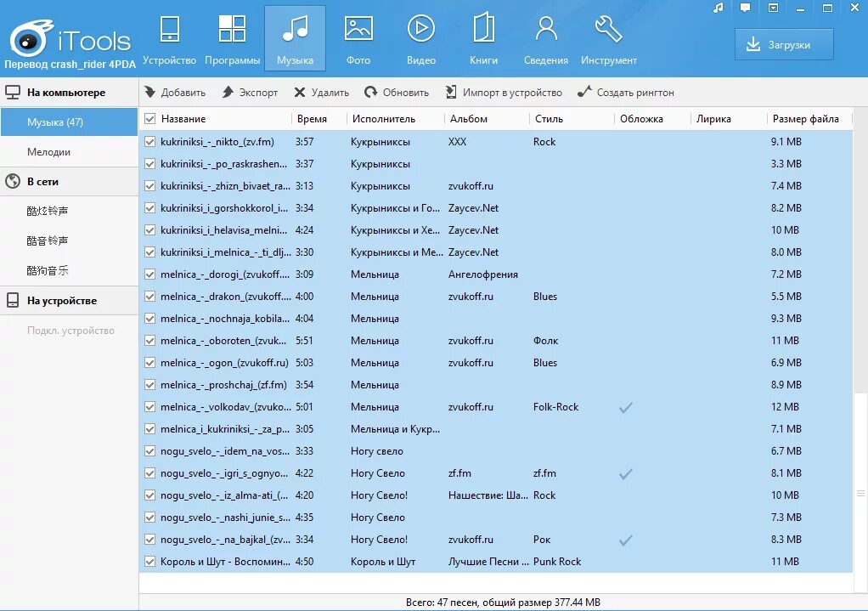Screen dimensions: 868x611
Task: Click album Нашествие: Ша... cell
Action: (x=488, y=495)
